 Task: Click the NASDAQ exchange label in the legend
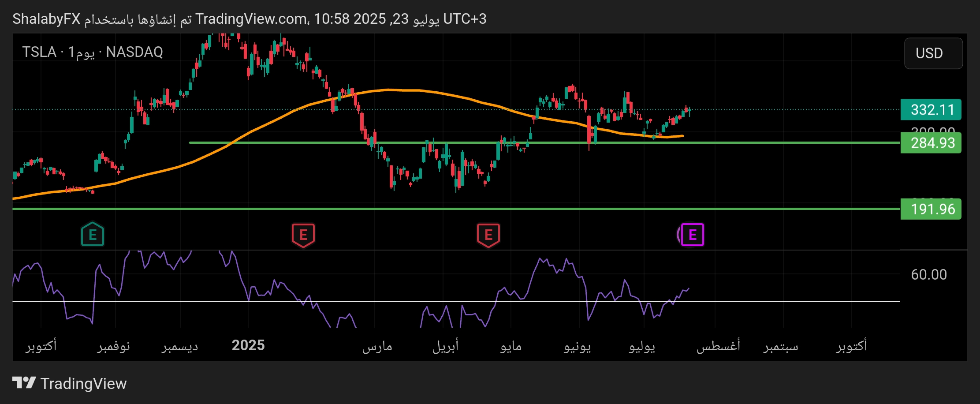point(134,52)
